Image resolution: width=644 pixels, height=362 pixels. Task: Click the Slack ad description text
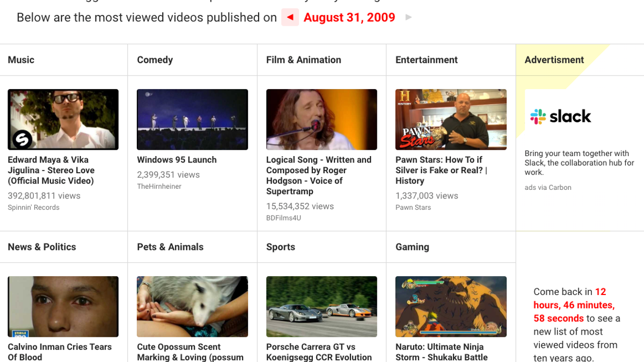pos(579,163)
